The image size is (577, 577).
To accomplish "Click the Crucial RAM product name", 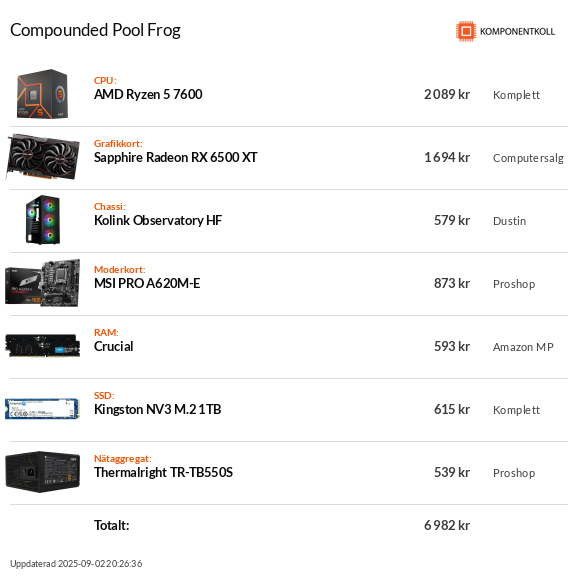I will (x=114, y=346).
